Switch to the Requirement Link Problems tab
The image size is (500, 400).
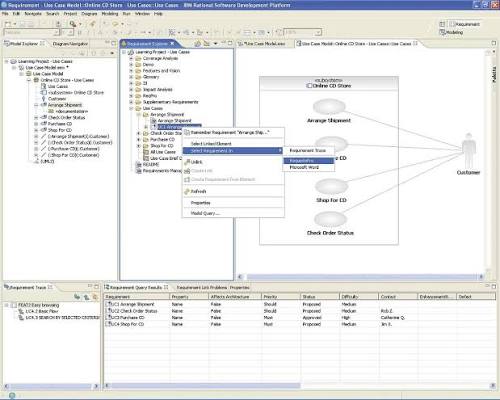click(x=202, y=287)
